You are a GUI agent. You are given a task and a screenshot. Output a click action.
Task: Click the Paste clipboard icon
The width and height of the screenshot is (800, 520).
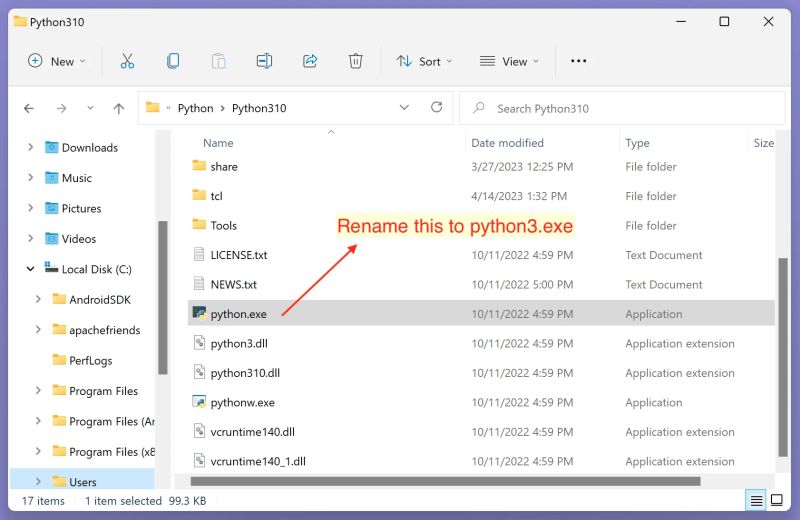219,61
